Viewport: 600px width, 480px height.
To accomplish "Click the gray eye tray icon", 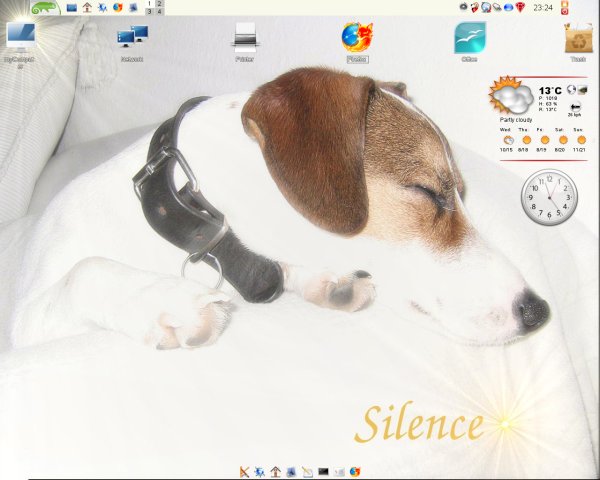I will click(463, 7).
